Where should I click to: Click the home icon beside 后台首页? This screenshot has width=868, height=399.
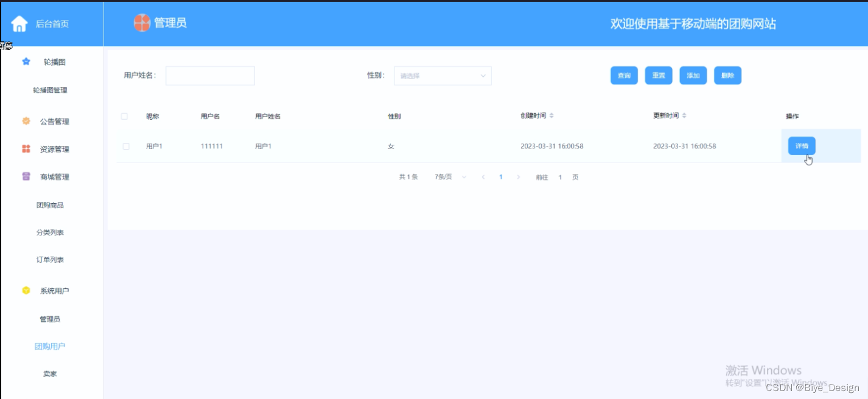pyautogui.click(x=19, y=24)
